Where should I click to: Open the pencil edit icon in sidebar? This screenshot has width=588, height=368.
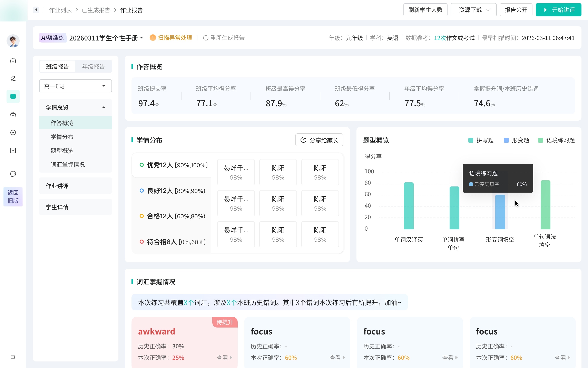pyautogui.click(x=13, y=78)
